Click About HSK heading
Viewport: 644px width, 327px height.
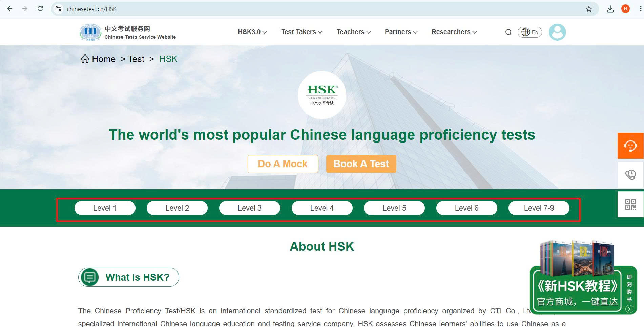[322, 247]
